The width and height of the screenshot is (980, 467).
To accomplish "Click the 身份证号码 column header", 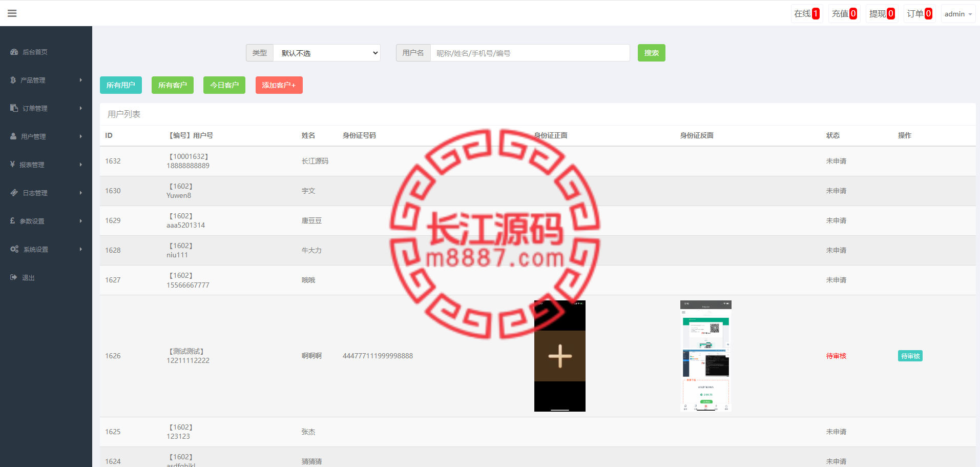I will tap(359, 135).
